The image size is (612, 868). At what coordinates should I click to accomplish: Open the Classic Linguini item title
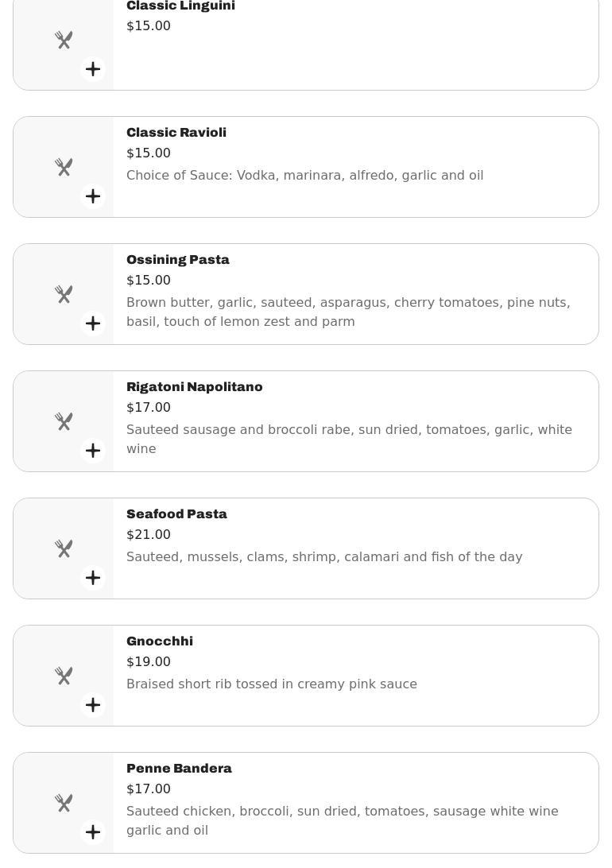(180, 6)
